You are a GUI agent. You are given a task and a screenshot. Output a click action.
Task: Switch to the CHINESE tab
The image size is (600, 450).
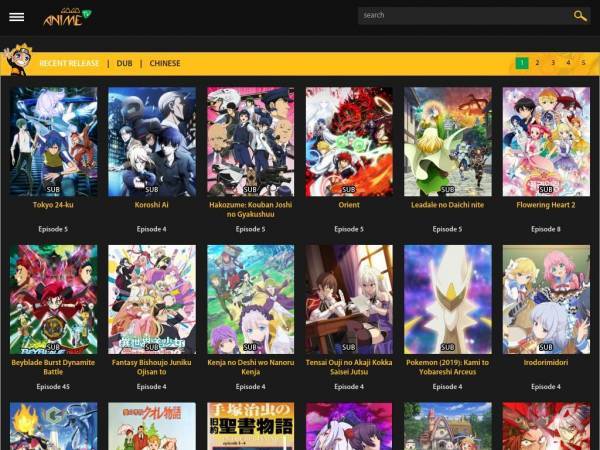pyautogui.click(x=165, y=64)
